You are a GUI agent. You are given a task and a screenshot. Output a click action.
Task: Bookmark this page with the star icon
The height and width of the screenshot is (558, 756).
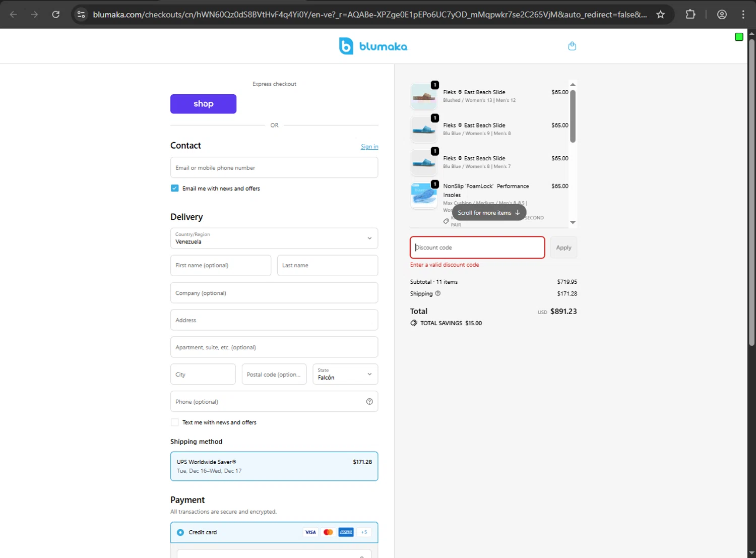pos(660,14)
